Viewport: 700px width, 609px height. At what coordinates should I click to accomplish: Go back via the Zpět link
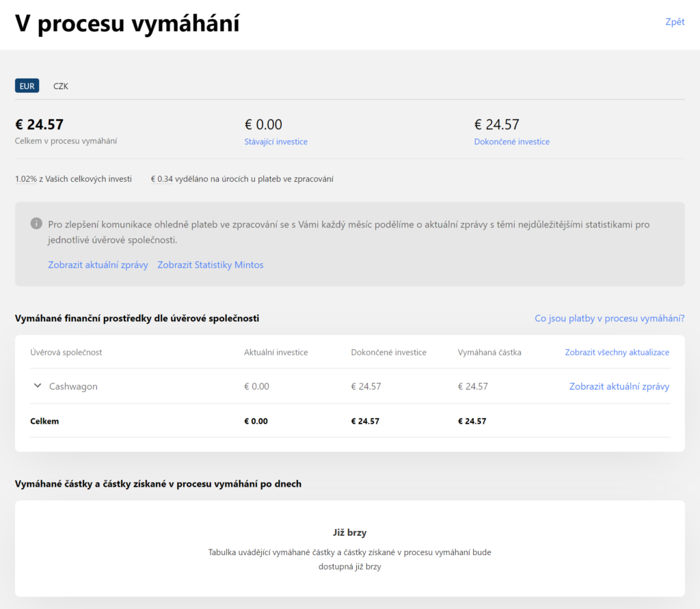pos(675,22)
